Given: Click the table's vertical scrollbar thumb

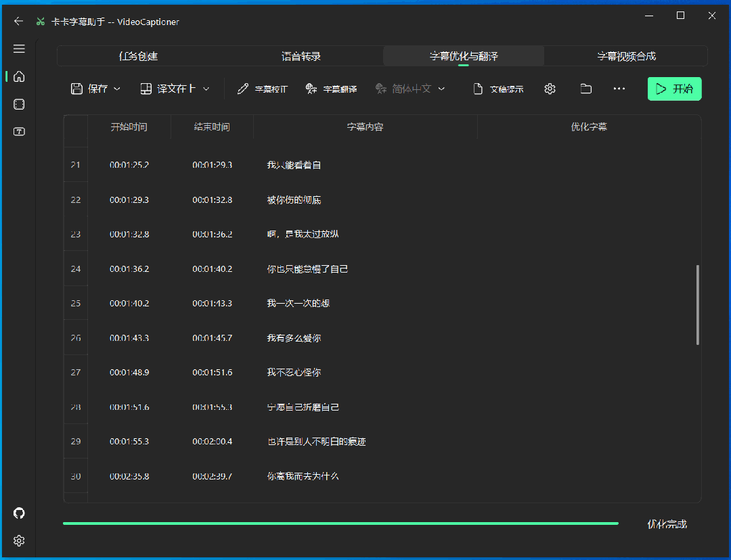Looking at the screenshot, I should (697, 305).
